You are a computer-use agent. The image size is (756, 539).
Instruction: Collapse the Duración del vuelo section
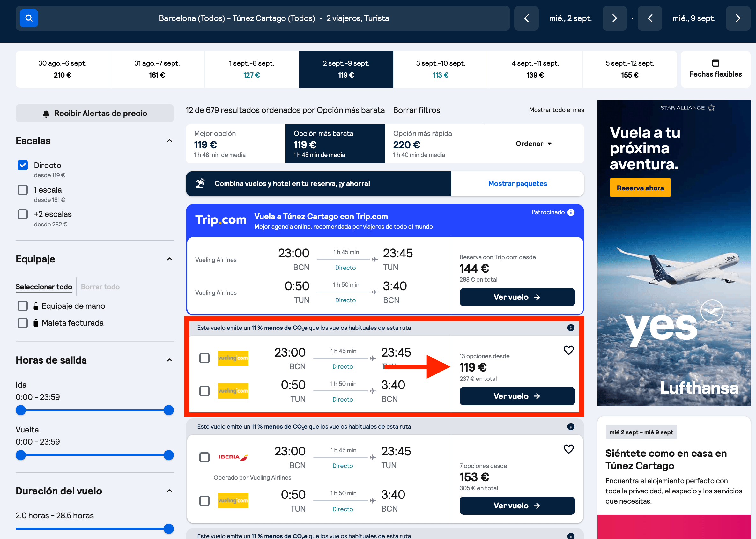click(x=170, y=491)
